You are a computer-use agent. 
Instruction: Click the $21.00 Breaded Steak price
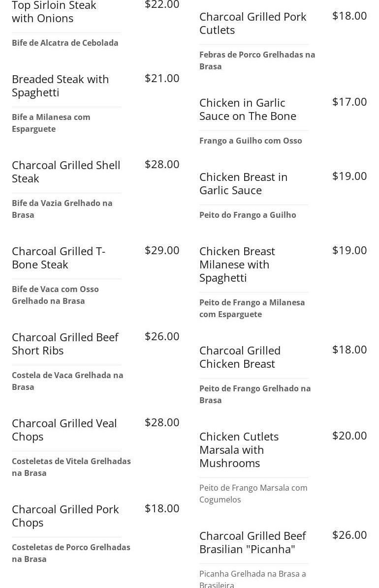click(x=162, y=78)
